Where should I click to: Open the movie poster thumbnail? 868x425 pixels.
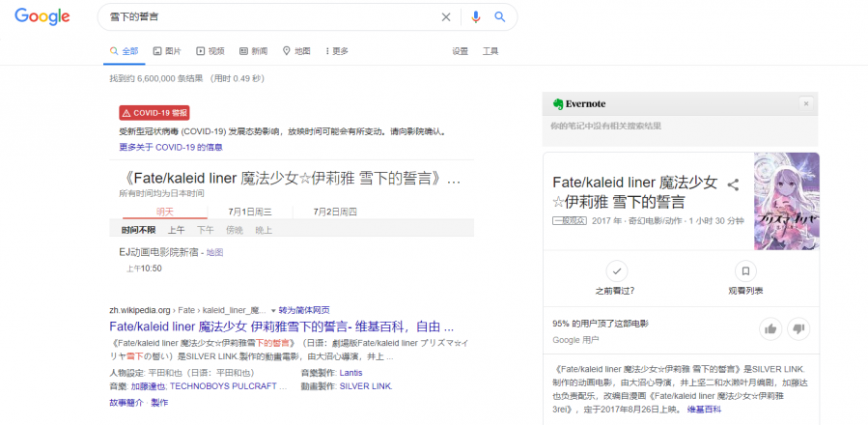[787, 201]
